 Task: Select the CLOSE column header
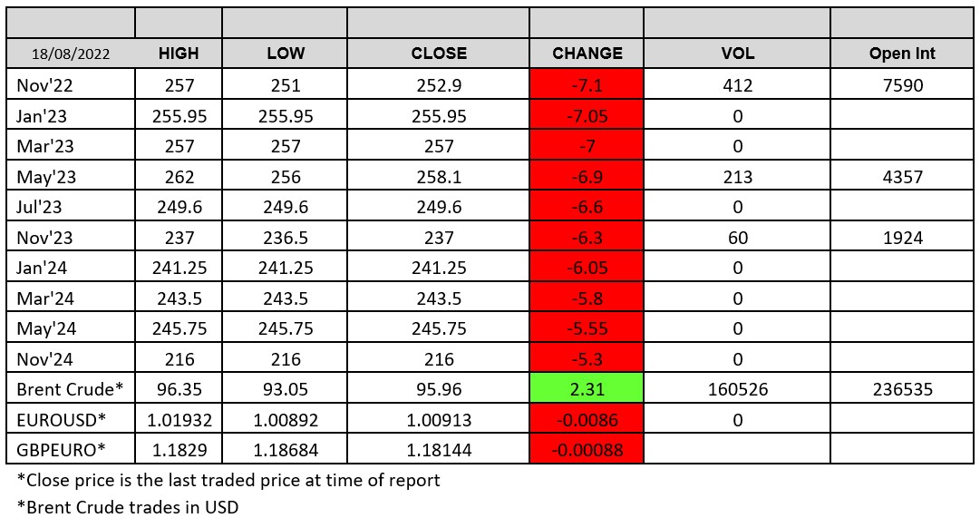(438, 54)
